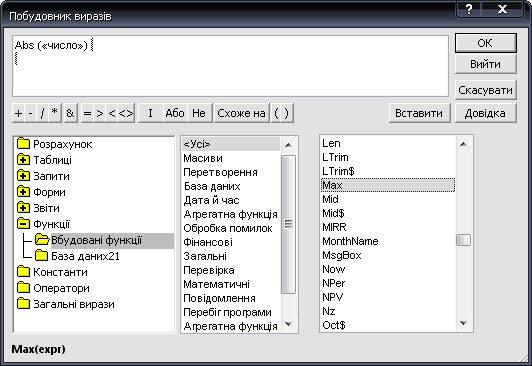This screenshot has height=366, width=532.
Task: Select the MIRR function
Action: click(387, 227)
